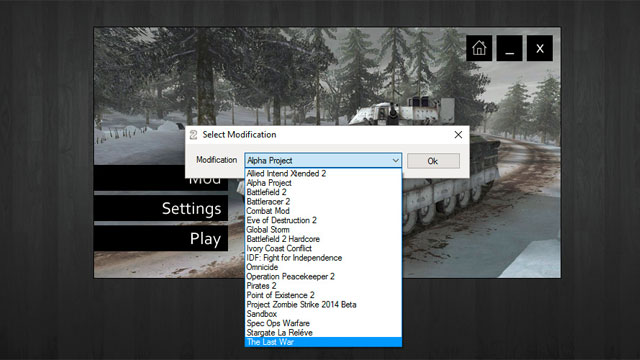Open the Settings launcher button
Image resolution: width=640 pixels, height=360 pixels.
[161, 208]
